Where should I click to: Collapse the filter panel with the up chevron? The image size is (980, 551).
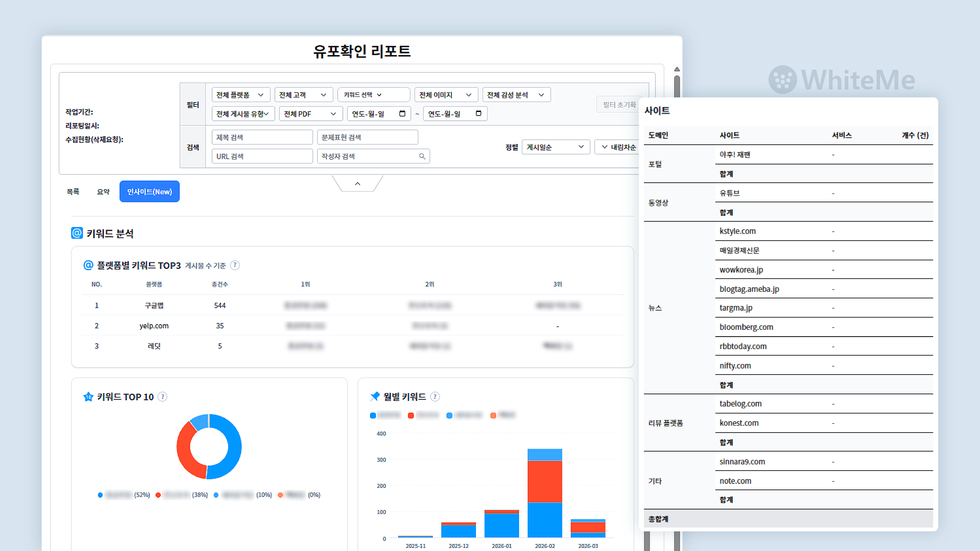tap(357, 184)
